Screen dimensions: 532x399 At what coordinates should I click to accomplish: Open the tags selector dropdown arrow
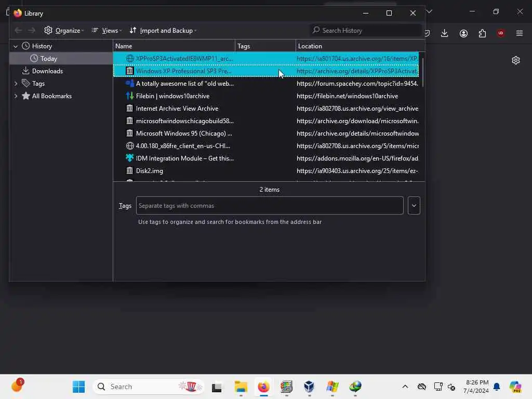(x=414, y=206)
